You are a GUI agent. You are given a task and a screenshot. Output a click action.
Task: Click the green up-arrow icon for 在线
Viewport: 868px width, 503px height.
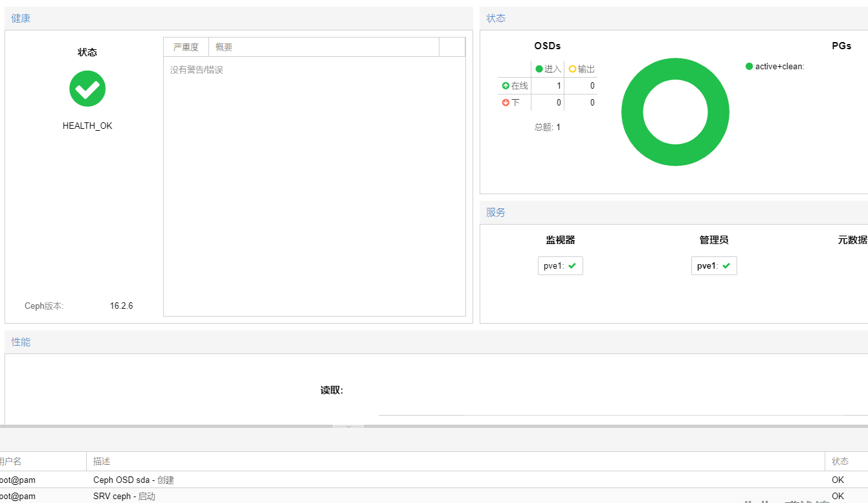point(506,85)
